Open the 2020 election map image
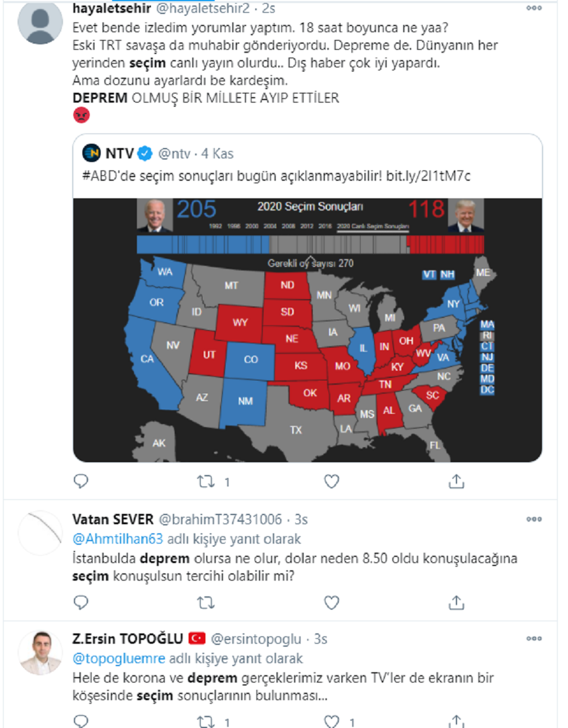Viewport: 568px width, 728px height. tap(307, 329)
